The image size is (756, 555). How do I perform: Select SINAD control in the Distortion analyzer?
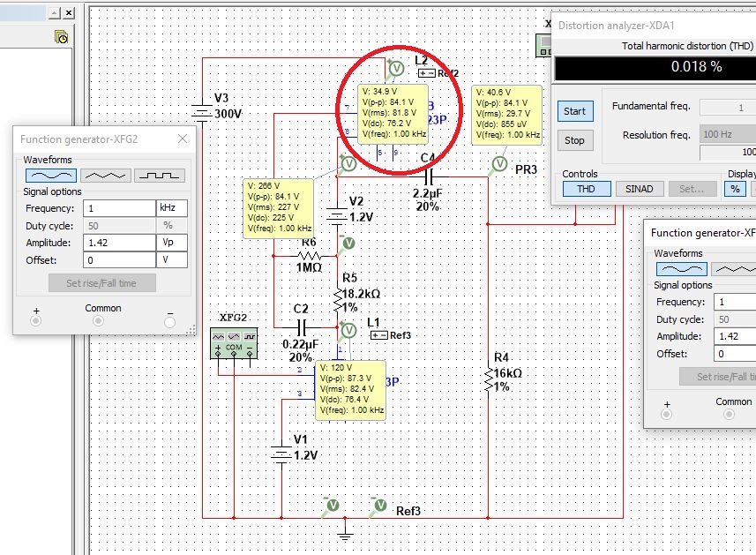coord(640,189)
